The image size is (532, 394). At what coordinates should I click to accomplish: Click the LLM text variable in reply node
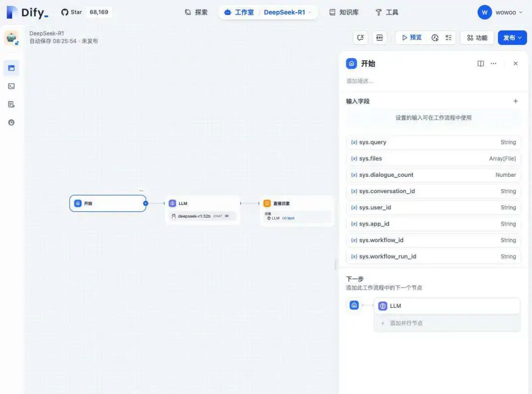281,218
